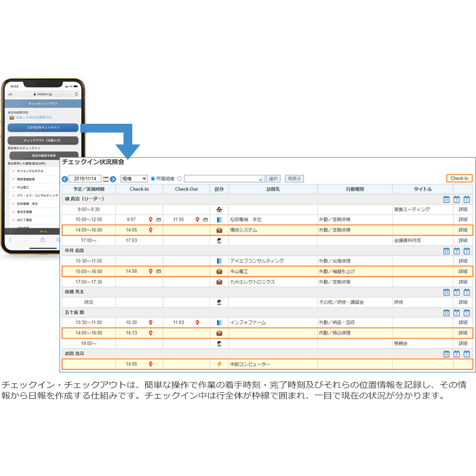The height and width of the screenshot is (476, 476).
Task: Click the 選択 button
Action: (273, 178)
